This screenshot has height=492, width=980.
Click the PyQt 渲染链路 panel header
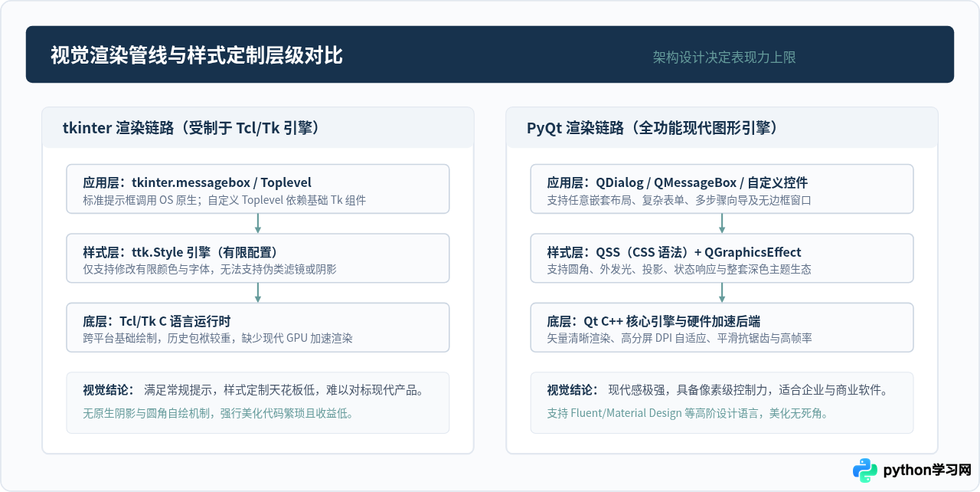point(722,128)
